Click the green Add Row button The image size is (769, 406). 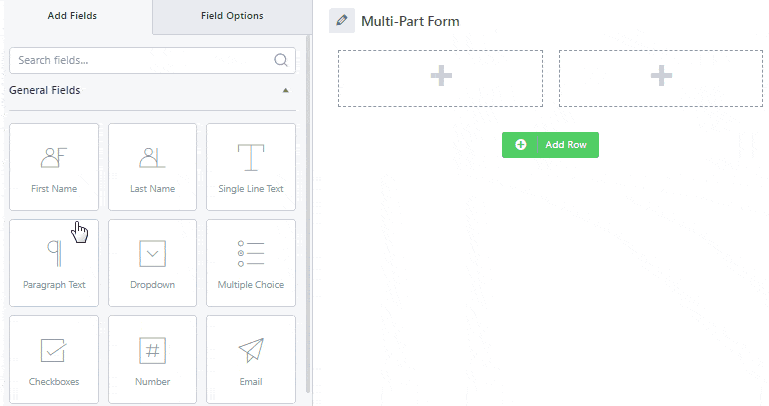click(550, 145)
